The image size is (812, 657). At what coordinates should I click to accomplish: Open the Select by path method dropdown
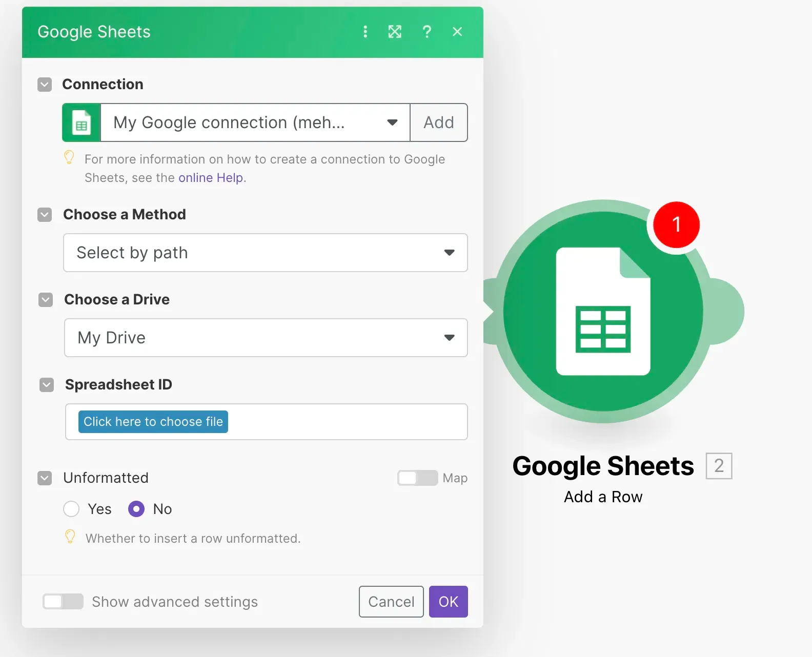pyautogui.click(x=265, y=253)
